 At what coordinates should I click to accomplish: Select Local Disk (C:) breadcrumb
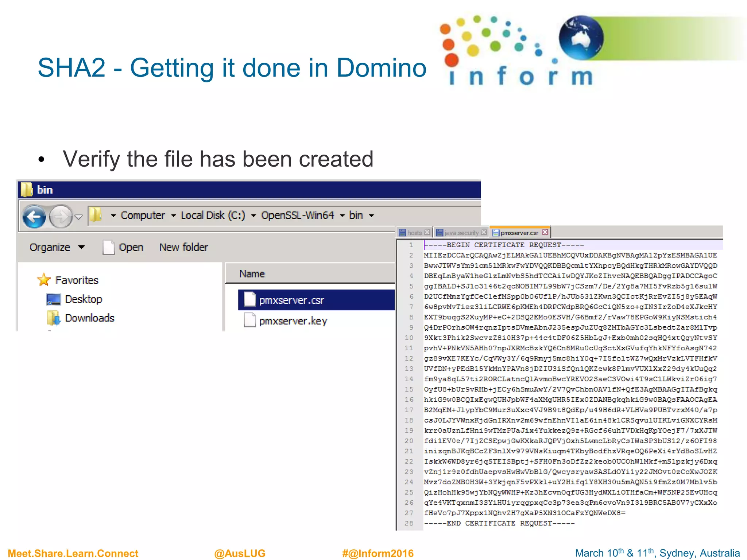tap(213, 215)
